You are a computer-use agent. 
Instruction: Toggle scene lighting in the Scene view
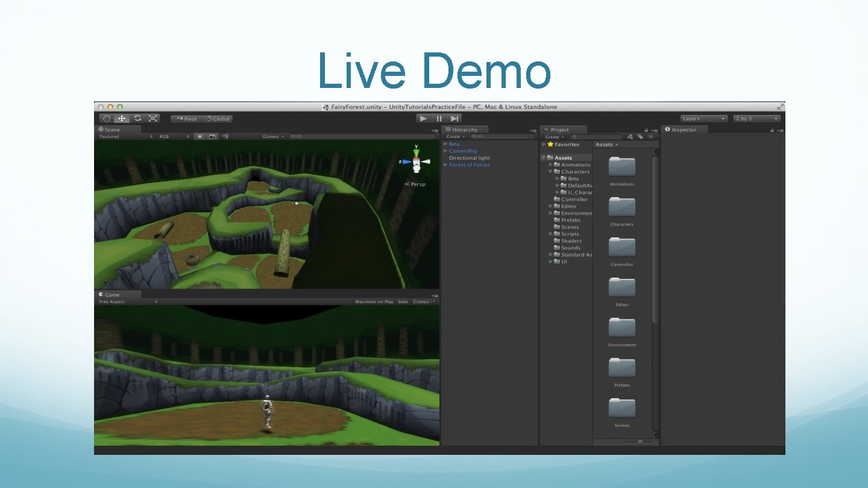200,136
